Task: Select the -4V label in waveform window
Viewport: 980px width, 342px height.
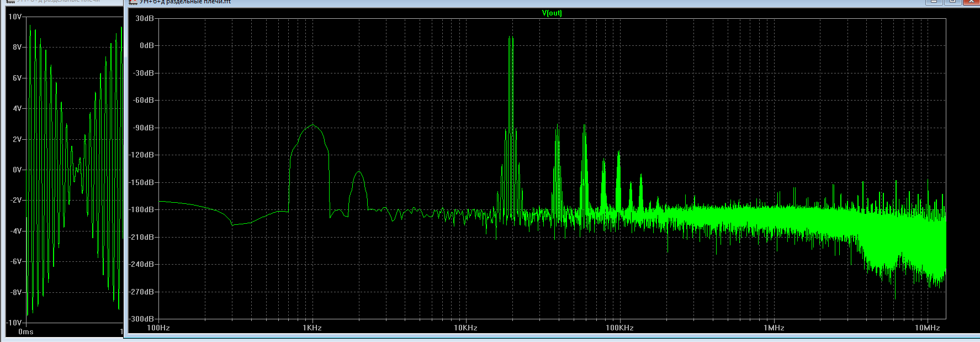Action: point(16,231)
